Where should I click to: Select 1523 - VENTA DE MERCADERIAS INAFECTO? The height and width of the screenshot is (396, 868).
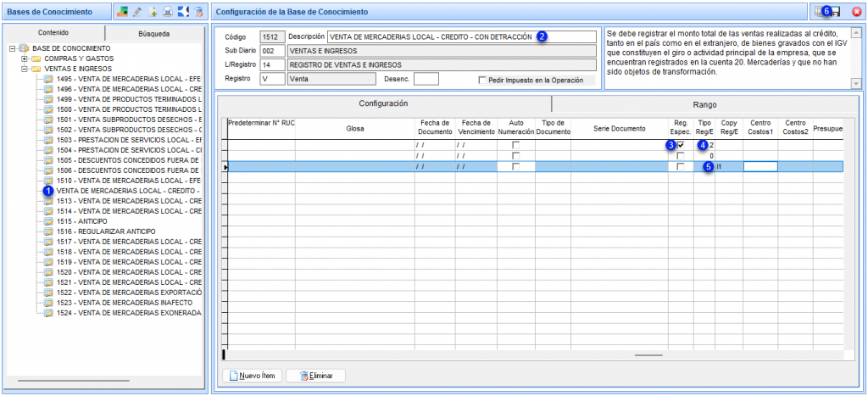(x=125, y=303)
